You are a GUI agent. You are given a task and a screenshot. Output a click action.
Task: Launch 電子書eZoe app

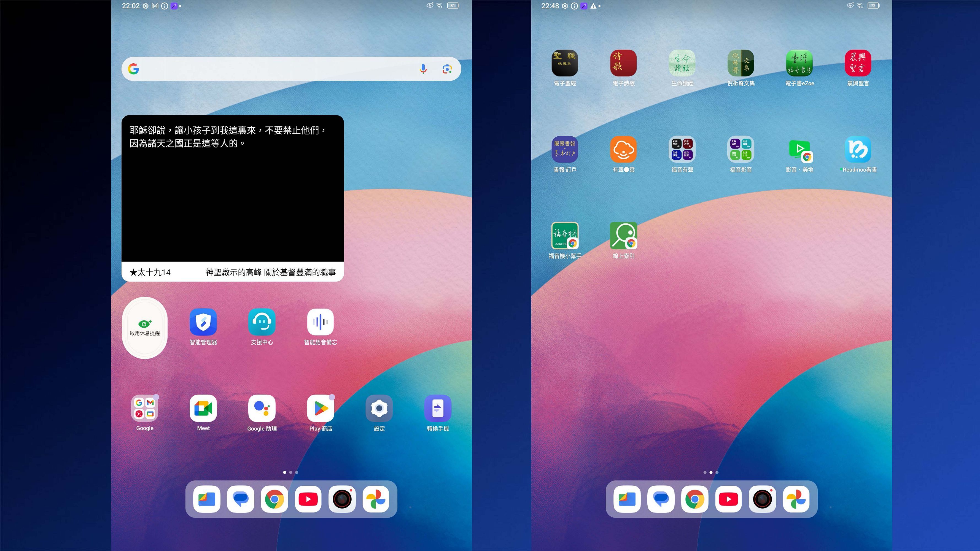point(799,63)
